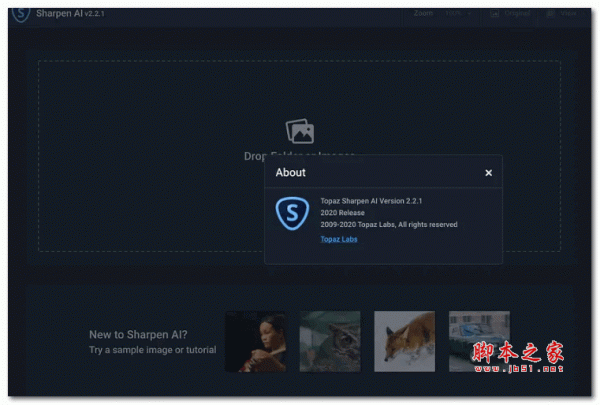Open the owl sample image
The height and width of the screenshot is (405, 600).
click(330, 341)
